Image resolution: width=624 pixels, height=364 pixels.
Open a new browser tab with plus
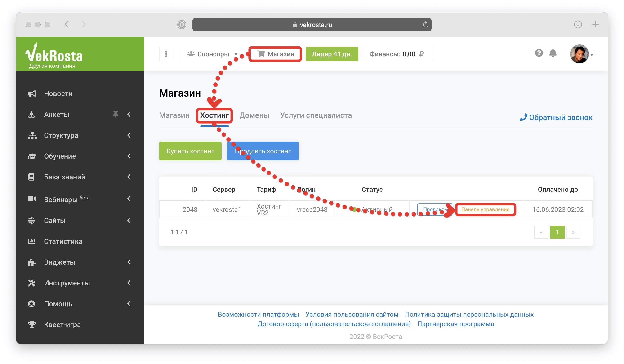pos(596,24)
